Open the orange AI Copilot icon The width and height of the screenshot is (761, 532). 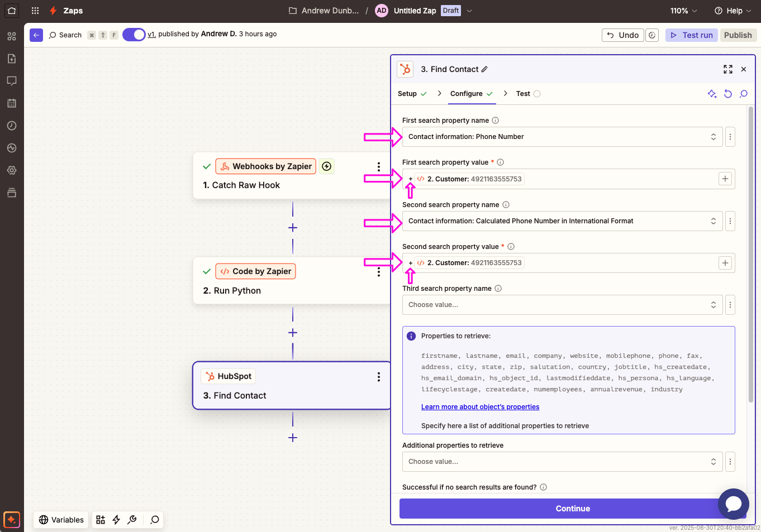(12, 519)
